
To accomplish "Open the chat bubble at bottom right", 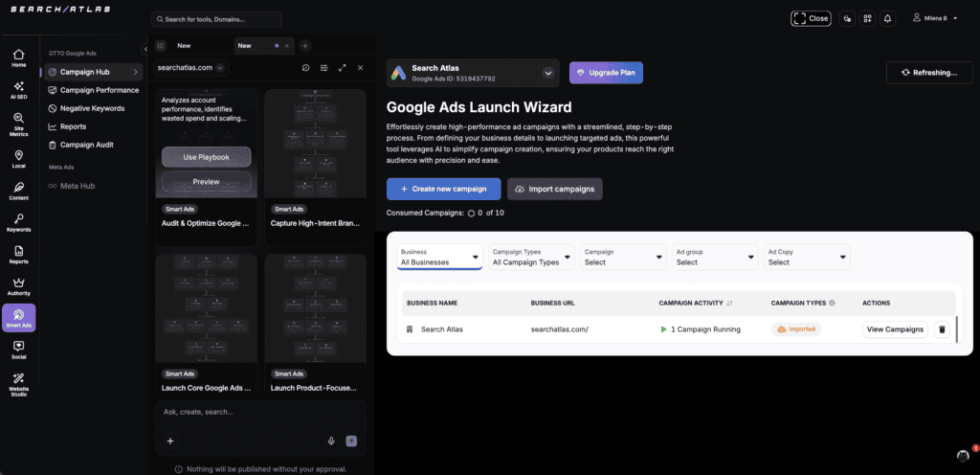I will pos(963,455).
